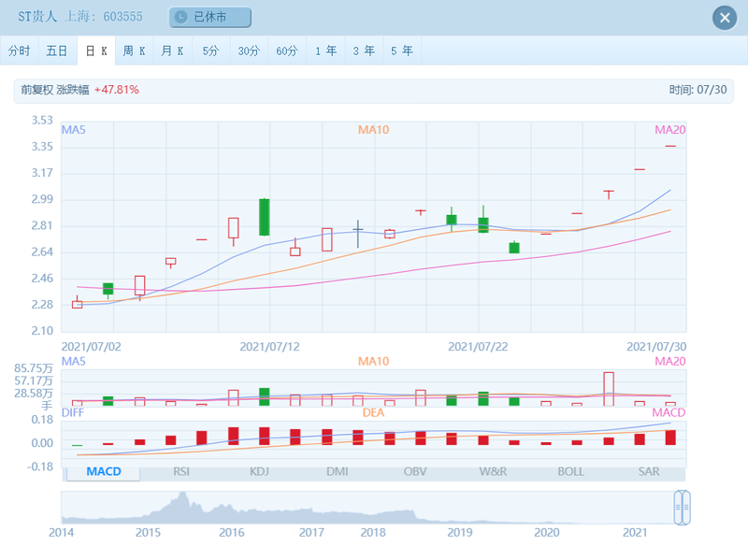Show the 1 年 one-year range

pyautogui.click(x=325, y=50)
